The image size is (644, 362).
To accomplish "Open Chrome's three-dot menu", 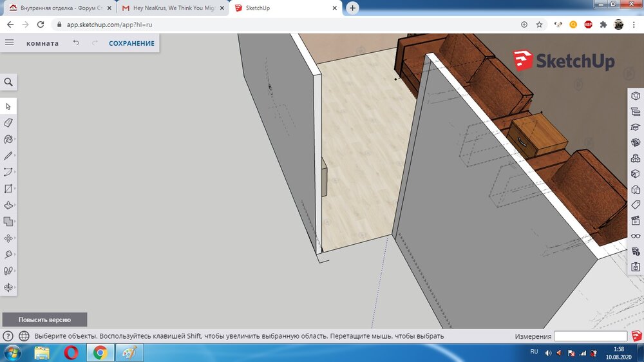I will click(x=634, y=24).
